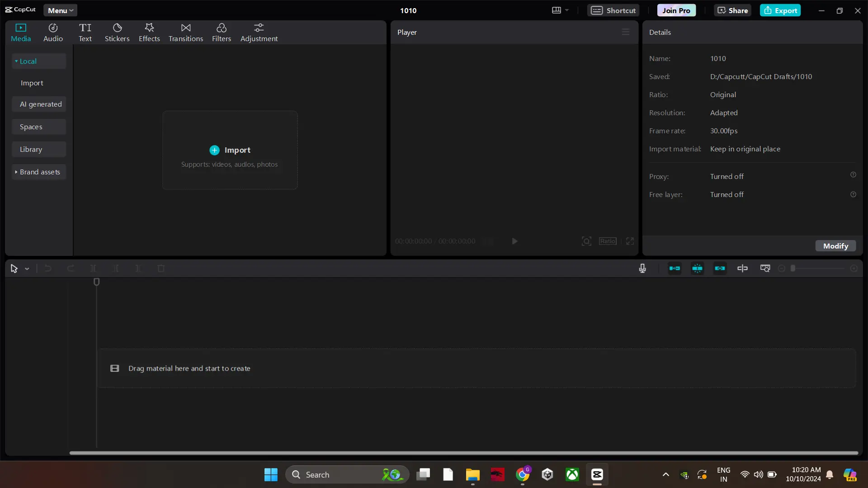Expand the Local media section
The width and height of the screenshot is (868, 488).
click(15, 61)
